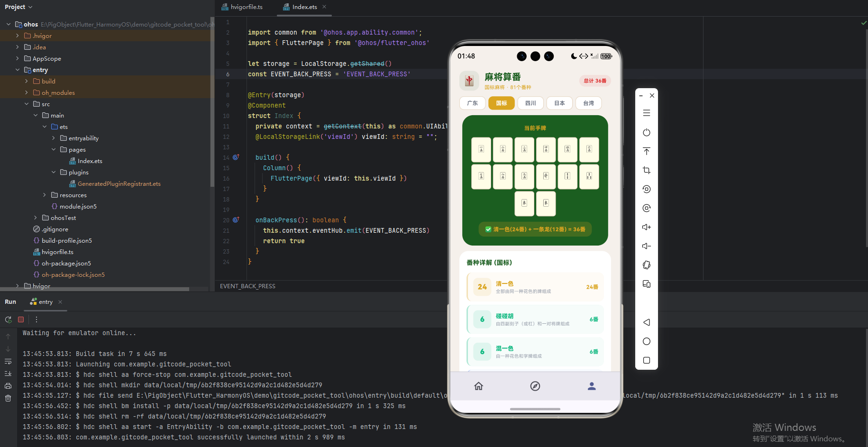868x447 pixels.
Task: Toggle scroll-to-end in the Run console
Action: (x=8, y=374)
